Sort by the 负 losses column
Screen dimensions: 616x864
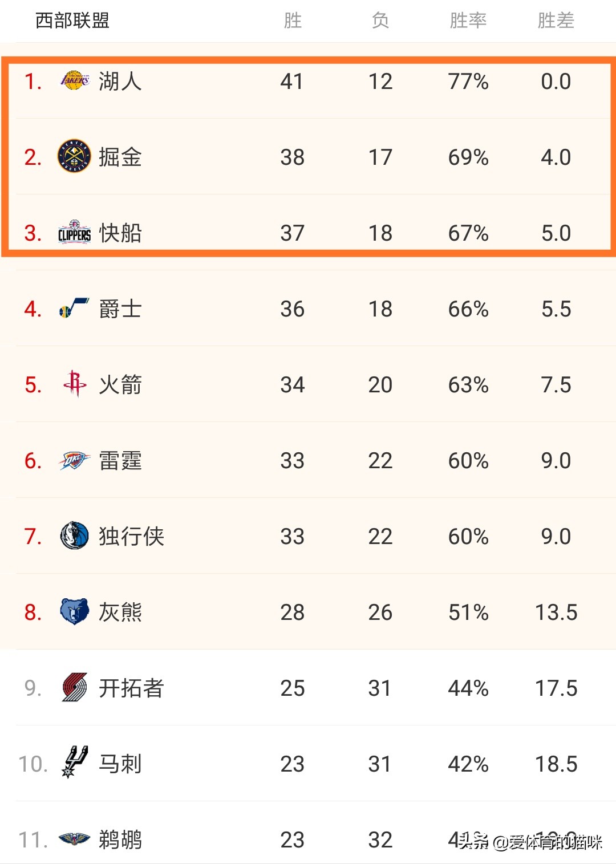pos(380,21)
